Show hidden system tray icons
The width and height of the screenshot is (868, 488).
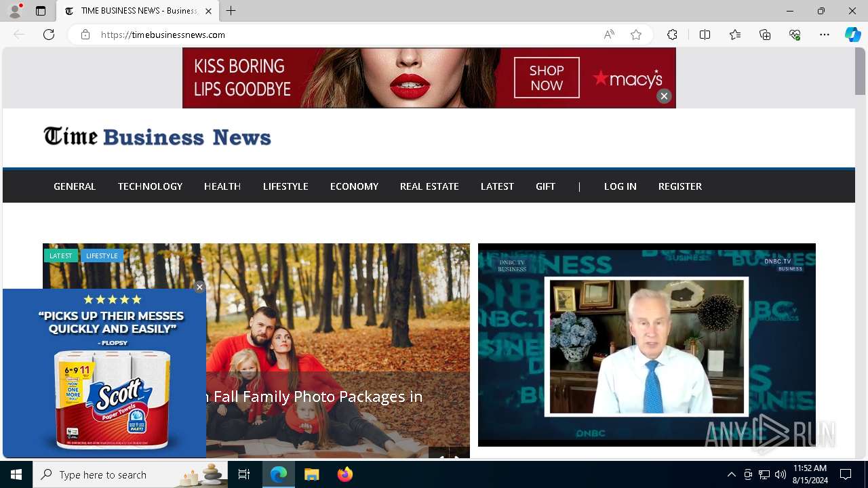(x=731, y=474)
